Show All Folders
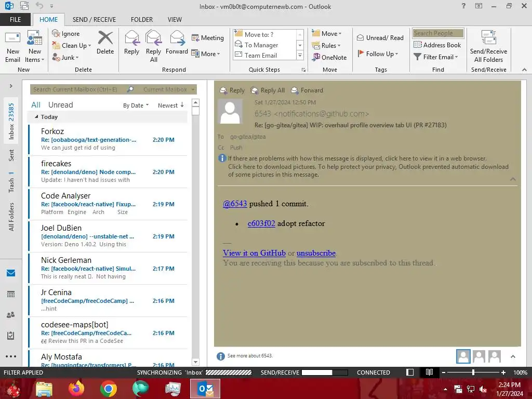The height and width of the screenshot is (399, 532). tap(11, 217)
